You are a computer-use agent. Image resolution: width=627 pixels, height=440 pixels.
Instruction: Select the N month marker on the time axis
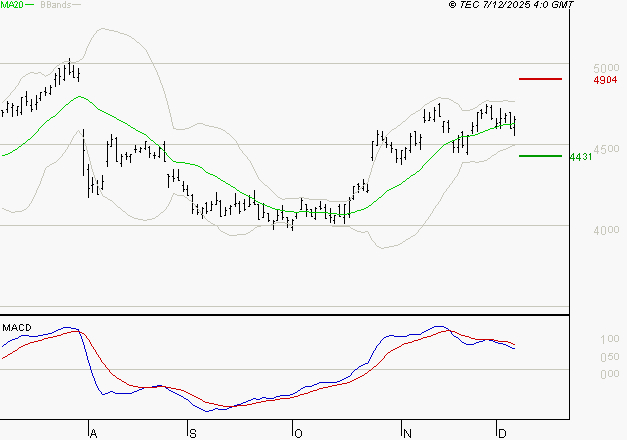point(406,433)
